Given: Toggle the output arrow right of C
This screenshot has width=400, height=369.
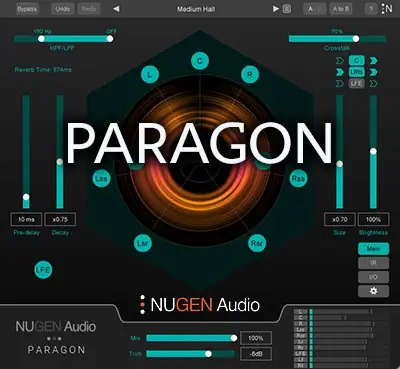Looking at the screenshot, I should pos(374,61).
